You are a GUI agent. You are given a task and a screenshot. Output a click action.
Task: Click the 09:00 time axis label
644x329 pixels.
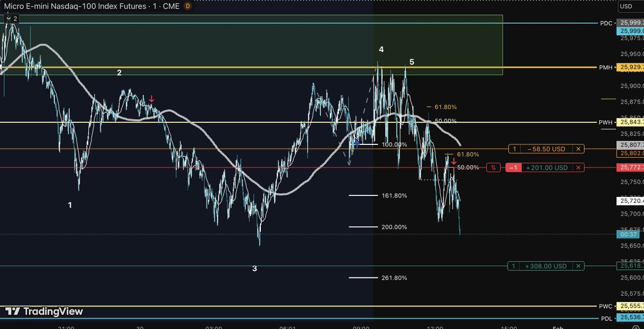(361, 326)
